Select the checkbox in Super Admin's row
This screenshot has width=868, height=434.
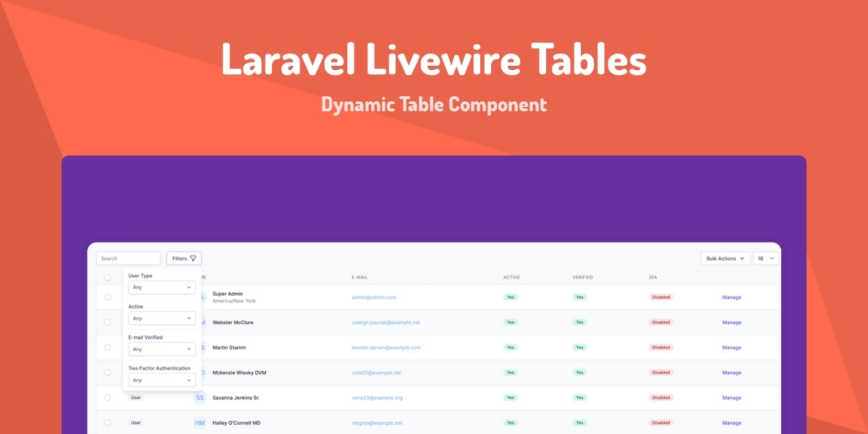pyautogui.click(x=109, y=297)
